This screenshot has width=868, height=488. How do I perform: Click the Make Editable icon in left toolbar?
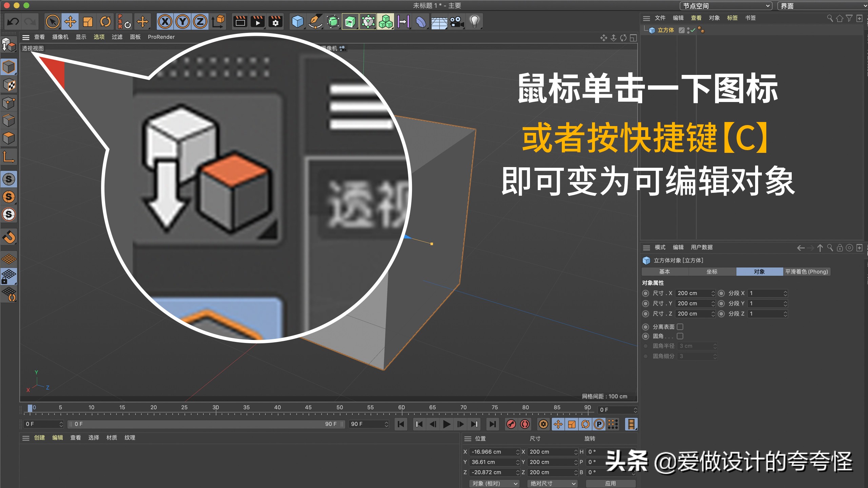point(8,44)
